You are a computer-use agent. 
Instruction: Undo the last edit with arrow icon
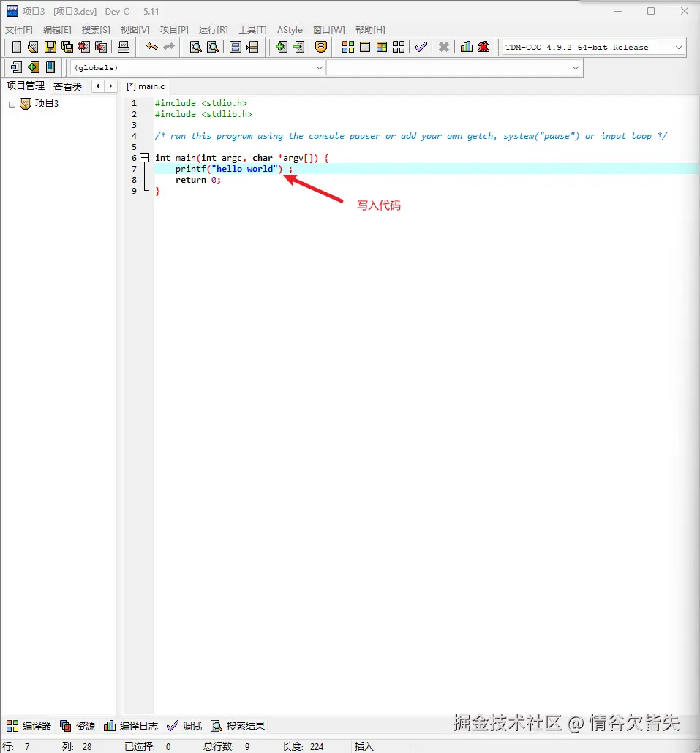(x=152, y=47)
